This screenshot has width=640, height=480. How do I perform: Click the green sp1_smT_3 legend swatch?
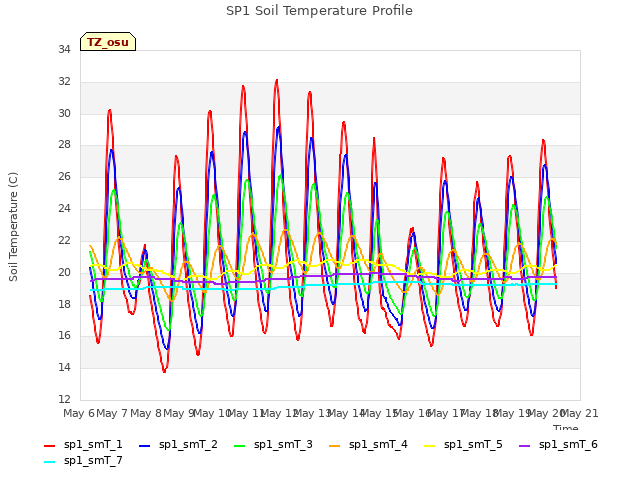tap(240, 446)
